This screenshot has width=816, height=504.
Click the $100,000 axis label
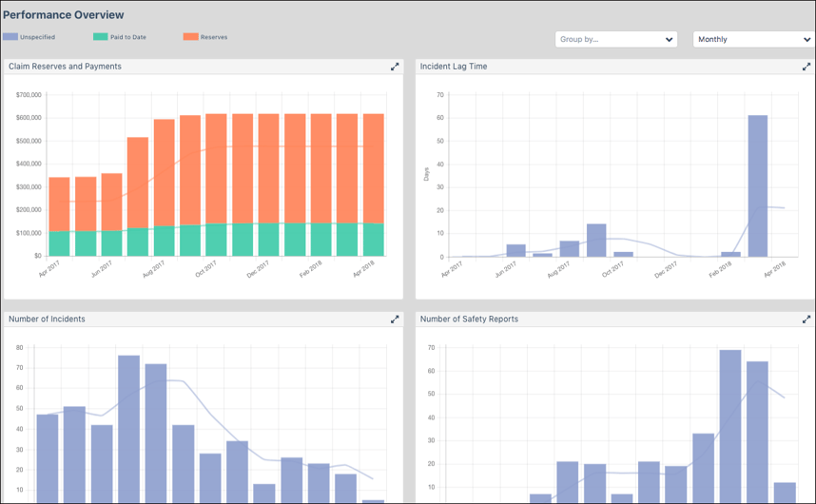(x=29, y=234)
